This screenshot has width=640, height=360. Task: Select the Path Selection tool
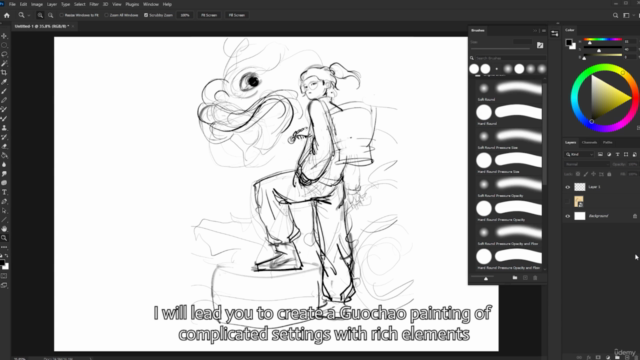coord(4,211)
